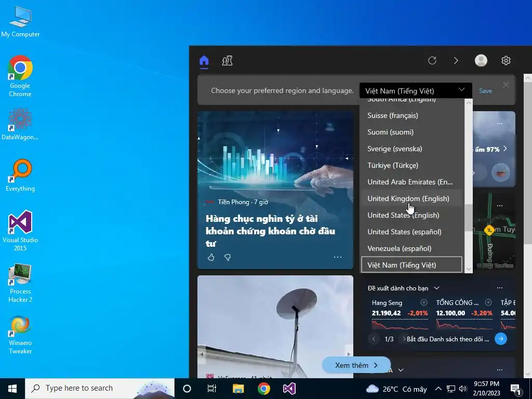
Task: Open Cortana from the taskbar
Action: [x=187, y=389]
